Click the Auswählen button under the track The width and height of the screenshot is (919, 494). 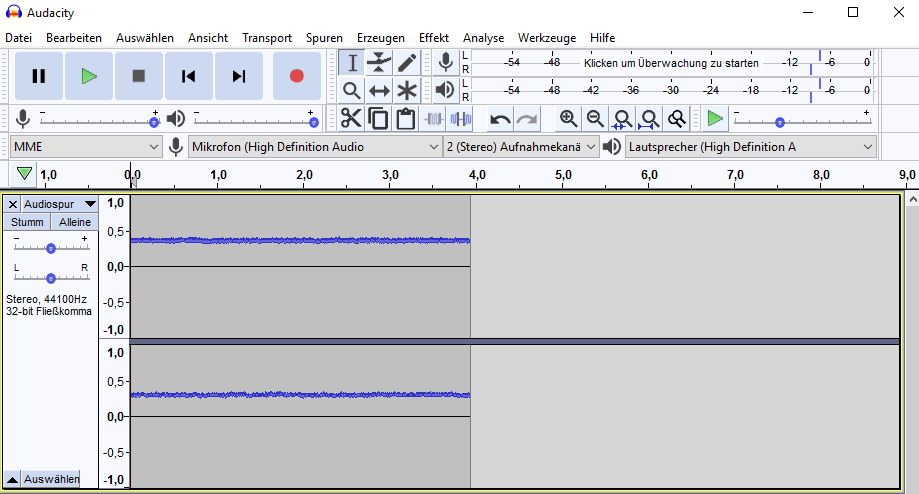click(51, 479)
